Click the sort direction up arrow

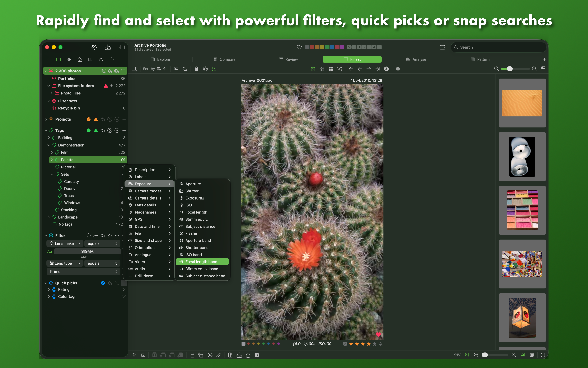(165, 69)
